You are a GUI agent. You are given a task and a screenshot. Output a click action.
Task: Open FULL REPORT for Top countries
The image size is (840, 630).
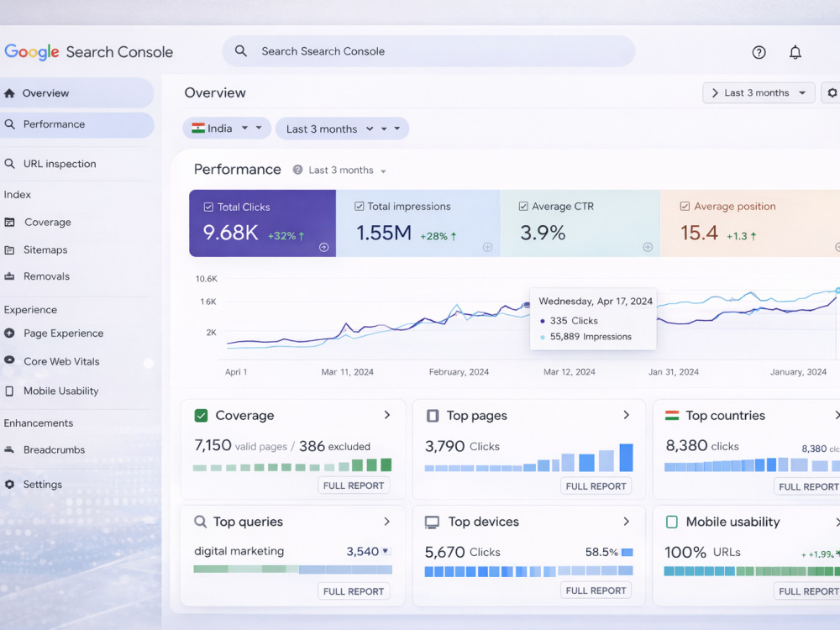pyautogui.click(x=807, y=486)
